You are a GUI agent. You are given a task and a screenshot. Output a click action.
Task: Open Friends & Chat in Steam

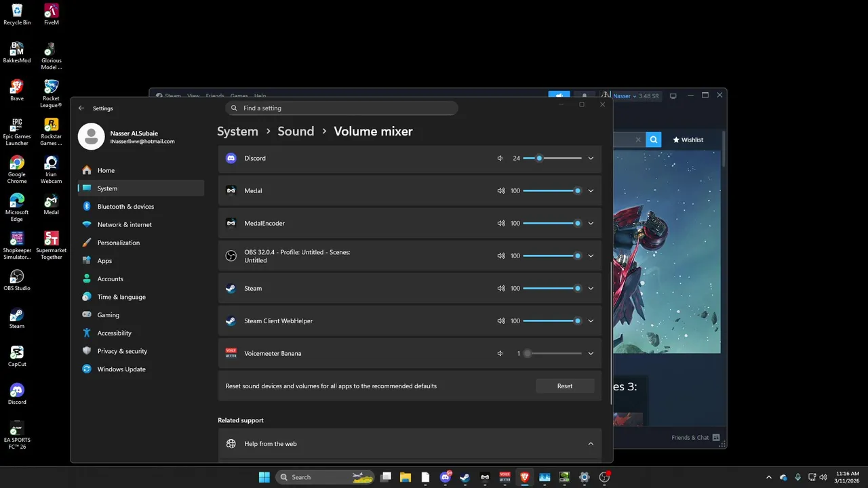point(696,438)
